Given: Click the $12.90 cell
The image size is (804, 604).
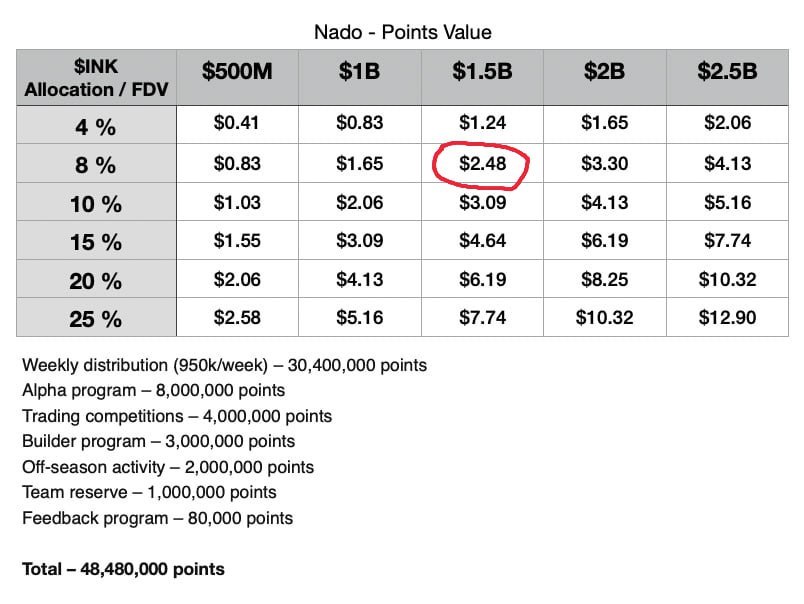Looking at the screenshot, I should (x=727, y=317).
